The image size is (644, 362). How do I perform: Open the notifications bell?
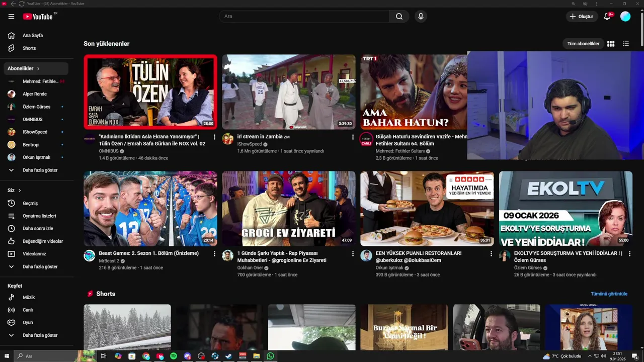tap(607, 17)
